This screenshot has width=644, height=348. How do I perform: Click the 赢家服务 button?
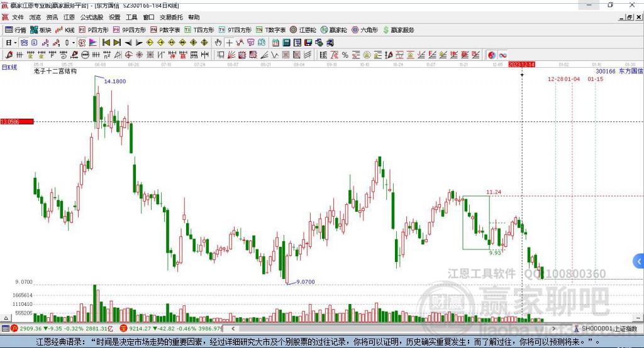pyautogui.click(x=398, y=30)
